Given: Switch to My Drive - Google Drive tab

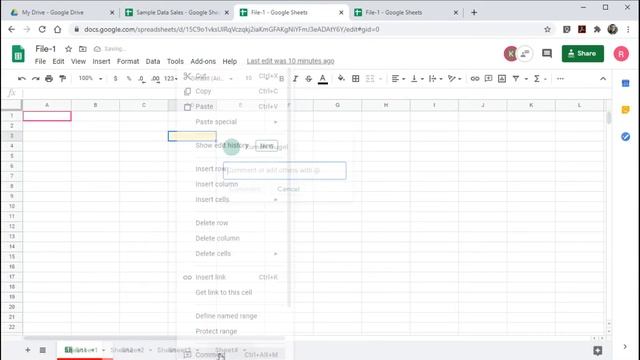Looking at the screenshot, I should tap(62, 13).
